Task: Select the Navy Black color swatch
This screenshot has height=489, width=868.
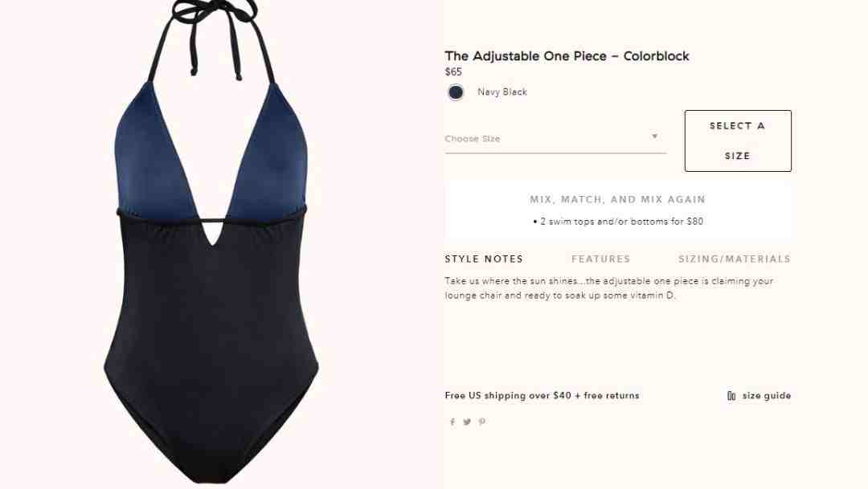Action: pyautogui.click(x=456, y=92)
